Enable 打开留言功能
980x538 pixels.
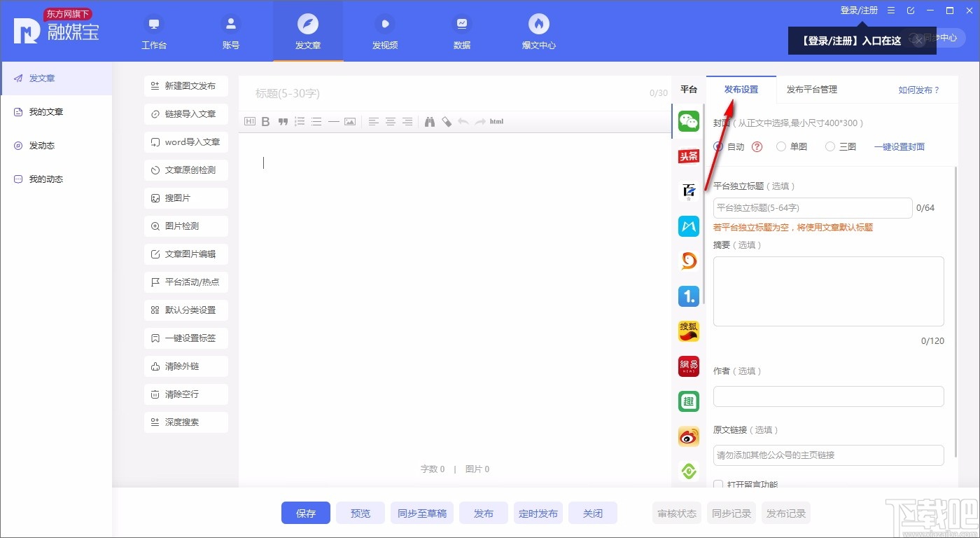(717, 484)
